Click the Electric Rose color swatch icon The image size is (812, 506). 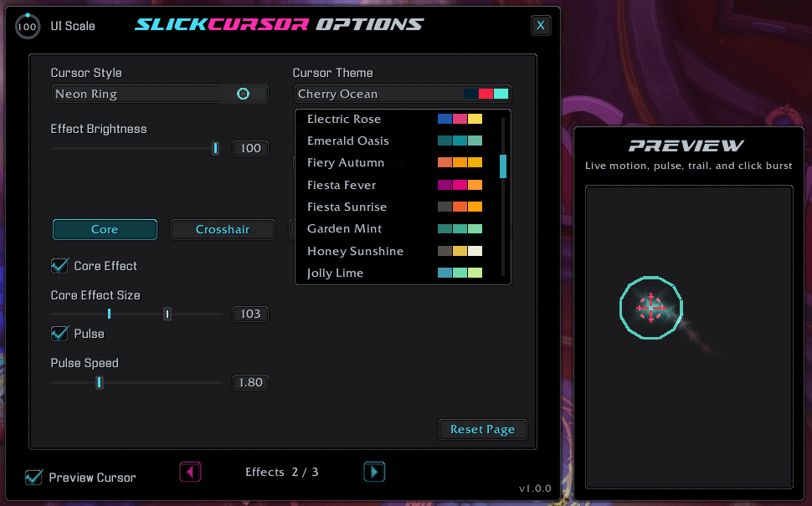coord(460,119)
